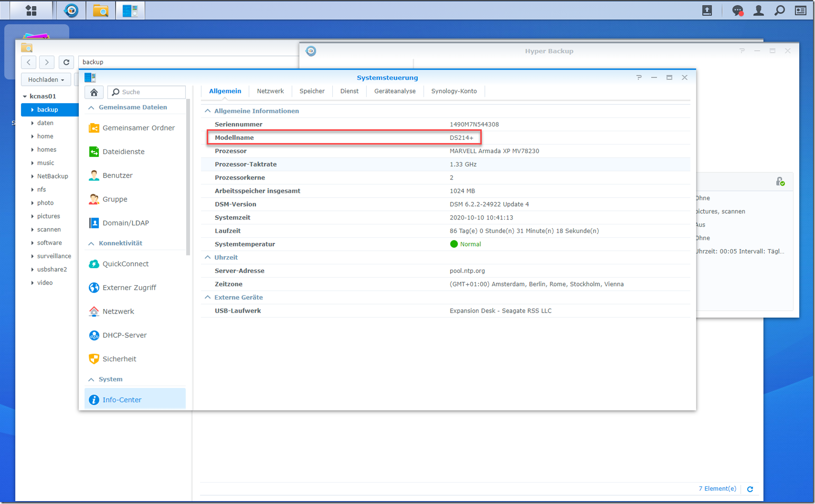Select the music folder
This screenshot has width=815, height=504.
[x=46, y=163]
